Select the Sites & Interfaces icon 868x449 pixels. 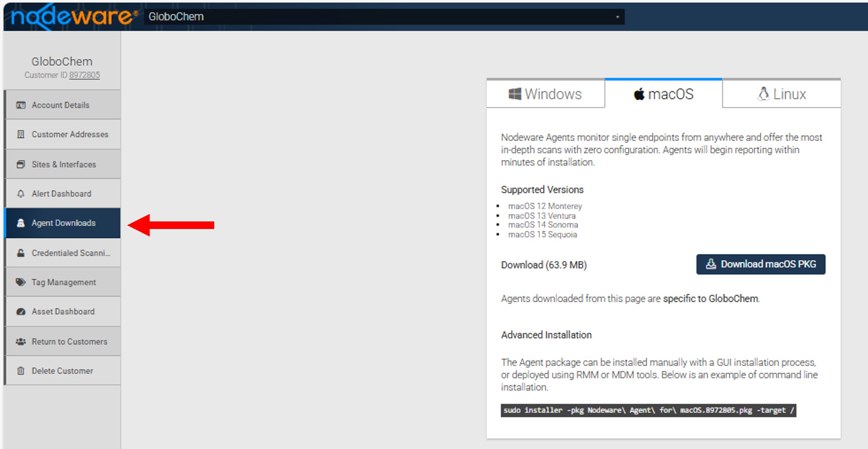click(x=21, y=164)
